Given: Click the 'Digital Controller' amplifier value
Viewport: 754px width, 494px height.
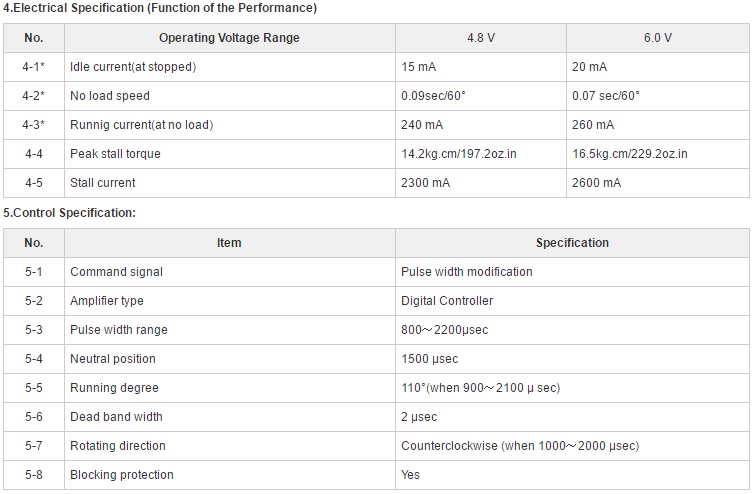Looking at the screenshot, I should (447, 301).
